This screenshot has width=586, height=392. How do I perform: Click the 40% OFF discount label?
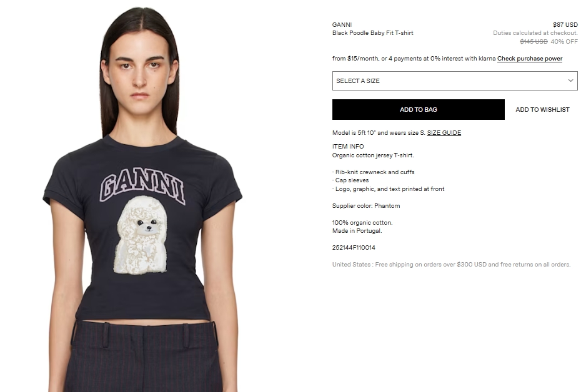click(x=564, y=41)
